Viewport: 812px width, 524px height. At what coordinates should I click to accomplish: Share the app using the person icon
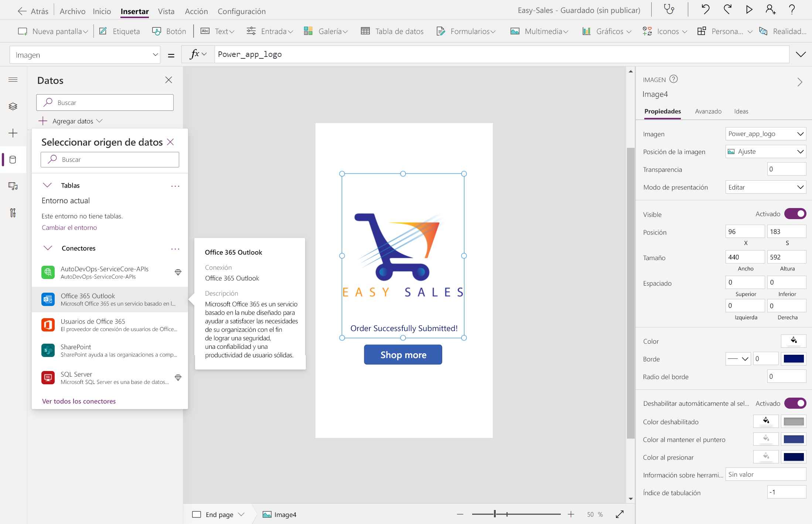(x=771, y=10)
